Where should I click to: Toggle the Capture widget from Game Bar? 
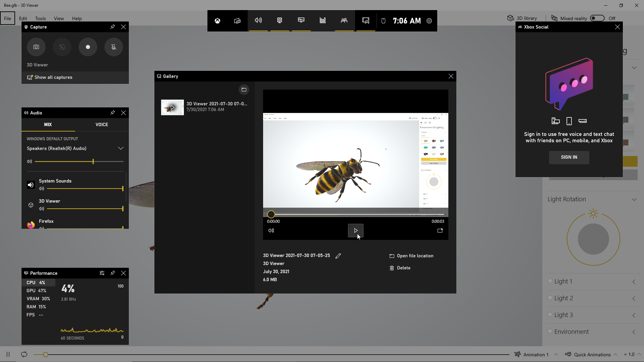click(x=280, y=20)
